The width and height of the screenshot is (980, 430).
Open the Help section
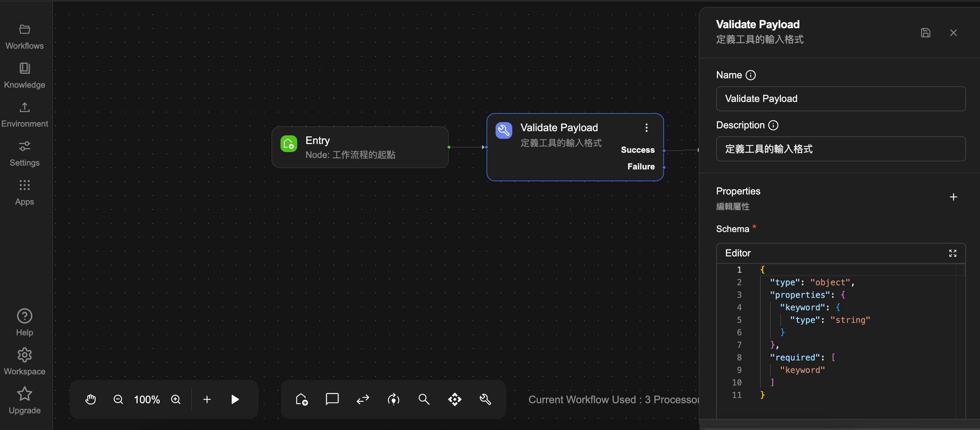pyautogui.click(x=25, y=322)
